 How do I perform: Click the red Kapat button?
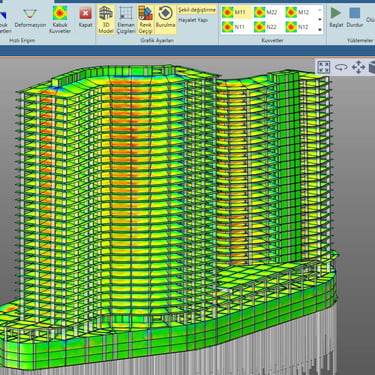(85, 19)
